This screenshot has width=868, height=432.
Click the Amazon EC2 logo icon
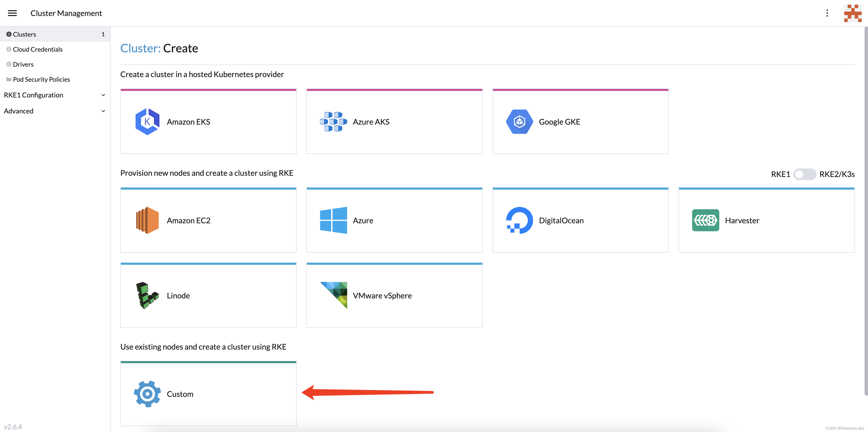pyautogui.click(x=147, y=220)
